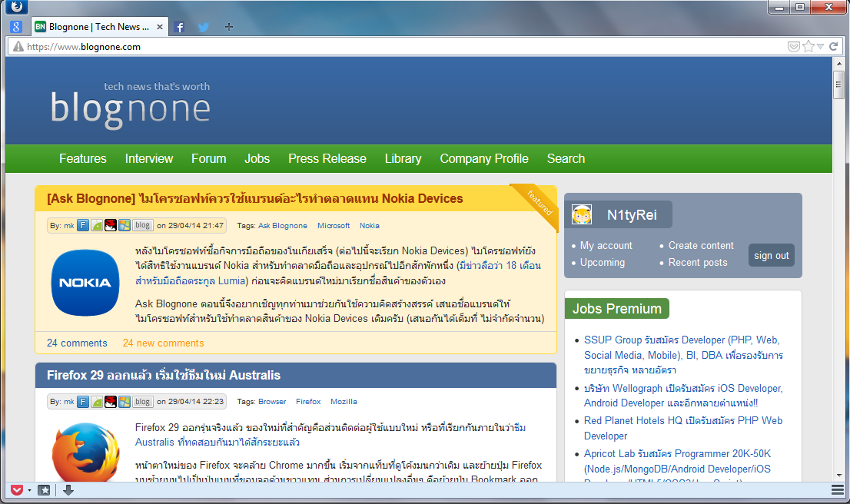Click the Create content link
This screenshot has height=504, width=850.
pos(701,246)
